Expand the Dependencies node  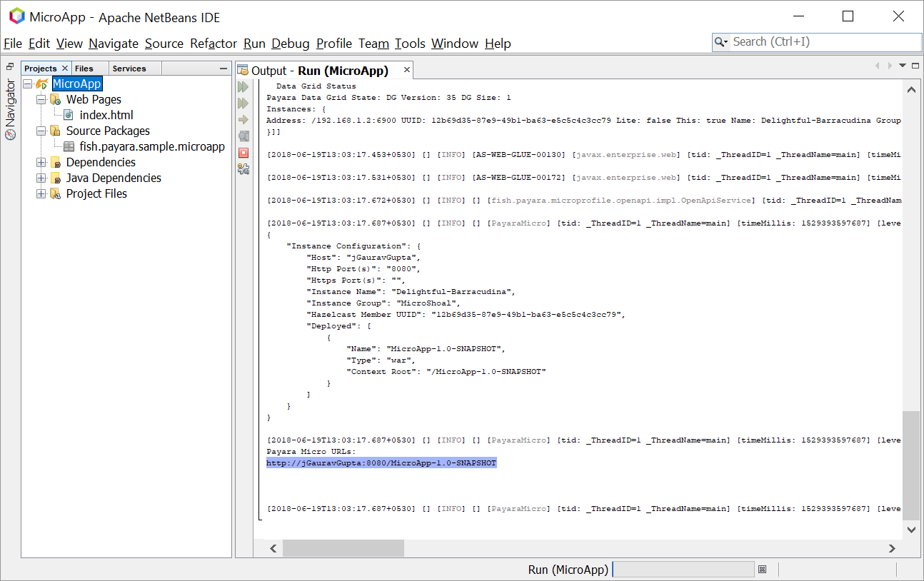41,162
